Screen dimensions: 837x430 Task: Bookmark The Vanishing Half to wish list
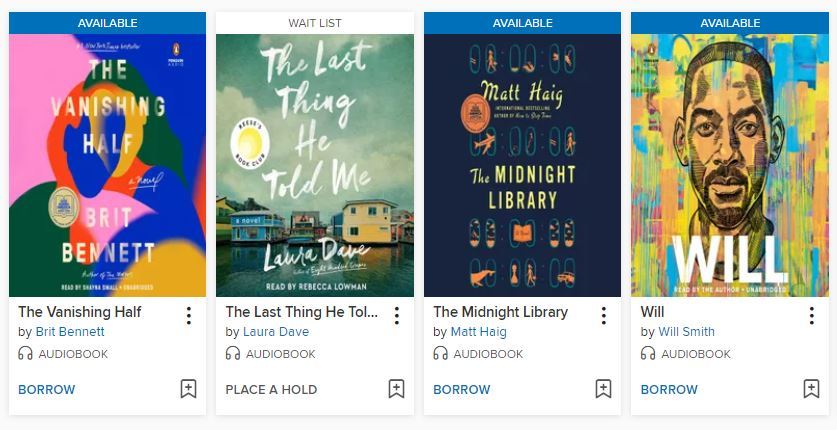pyautogui.click(x=188, y=389)
